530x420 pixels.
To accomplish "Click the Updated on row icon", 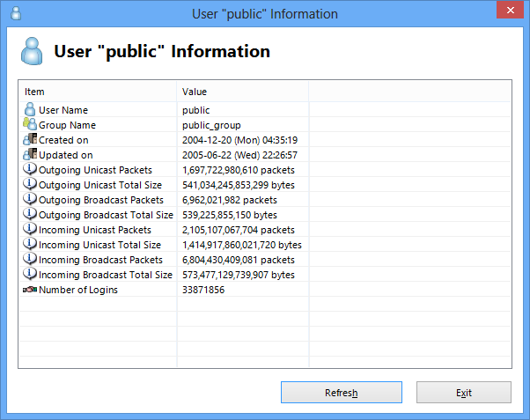I will [x=30, y=154].
